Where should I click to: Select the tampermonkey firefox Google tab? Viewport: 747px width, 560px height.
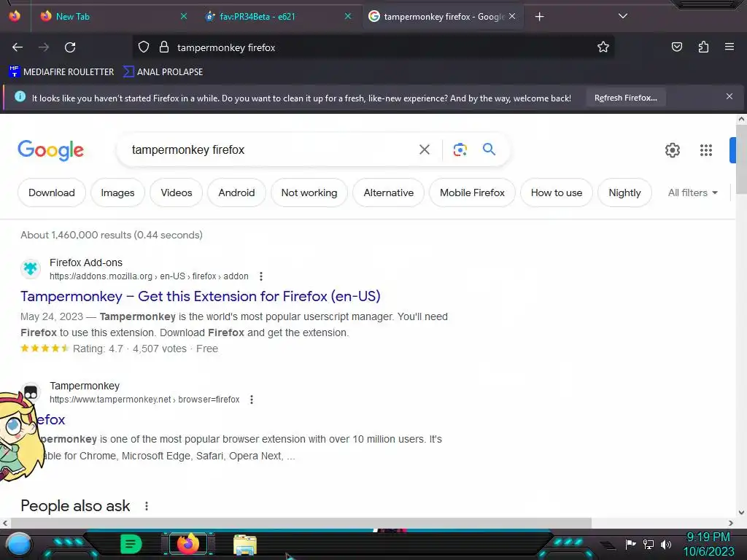[x=443, y=17]
